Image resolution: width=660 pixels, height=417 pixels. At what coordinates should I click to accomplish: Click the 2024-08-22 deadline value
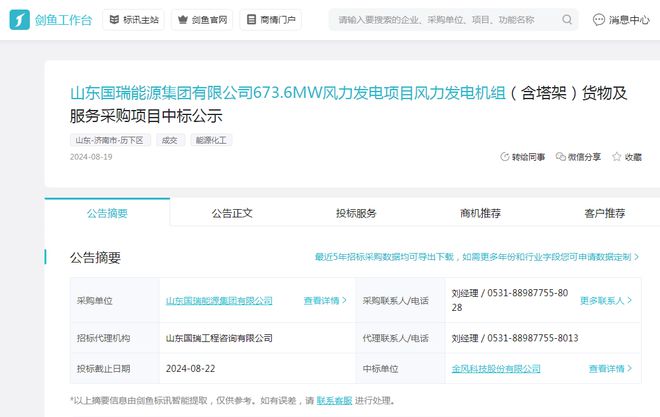[190, 369]
